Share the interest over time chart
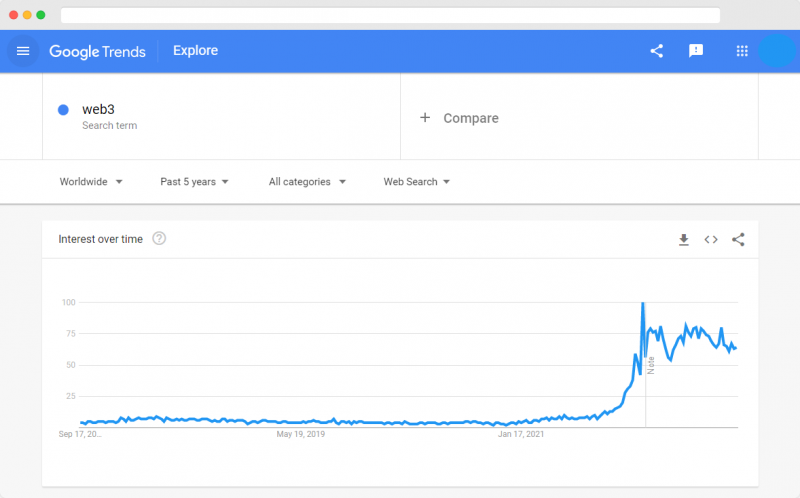The width and height of the screenshot is (800, 498). [738, 239]
